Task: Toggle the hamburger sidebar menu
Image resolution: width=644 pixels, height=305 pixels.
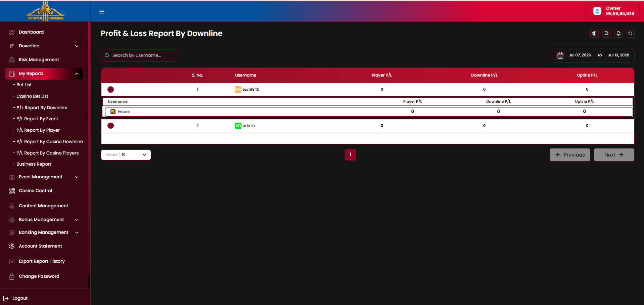Action: 102,11
